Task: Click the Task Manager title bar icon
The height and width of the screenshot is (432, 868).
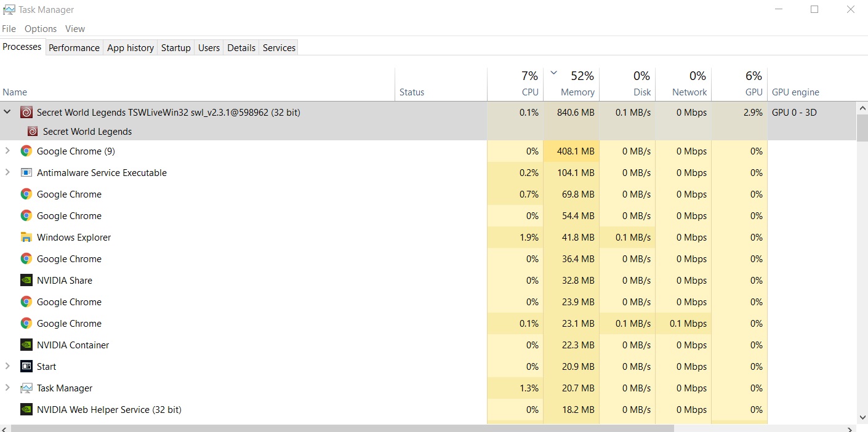Action: 9,10
